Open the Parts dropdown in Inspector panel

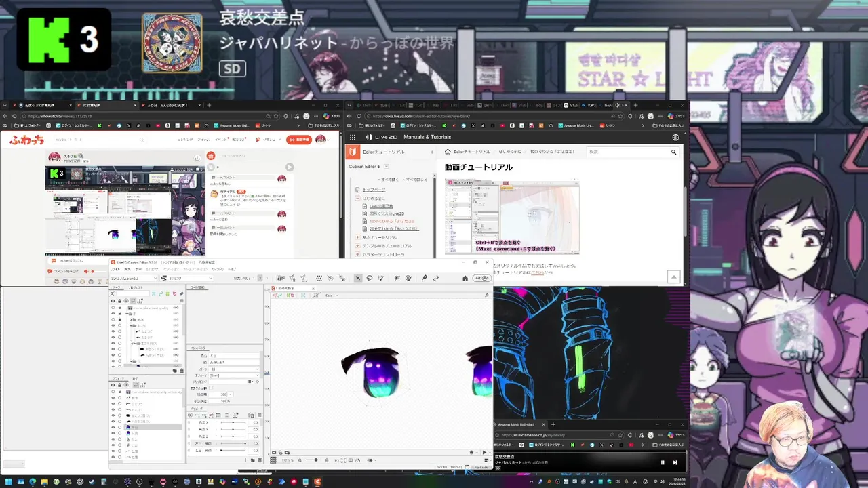click(233, 369)
